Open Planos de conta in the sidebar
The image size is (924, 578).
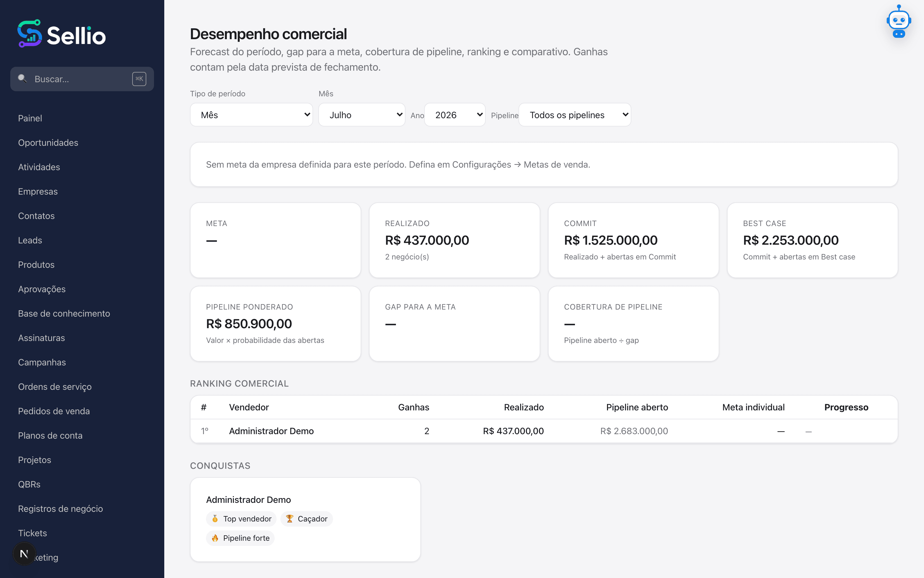coord(50,435)
